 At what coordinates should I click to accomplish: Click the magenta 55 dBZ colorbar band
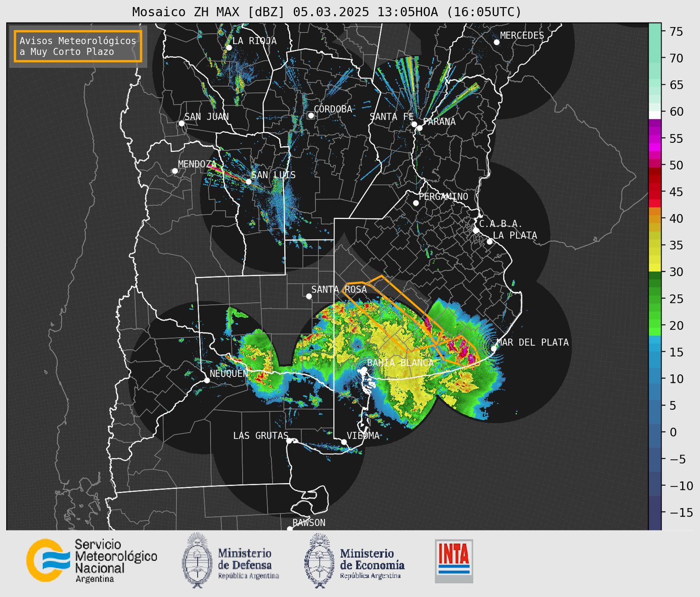click(654, 139)
